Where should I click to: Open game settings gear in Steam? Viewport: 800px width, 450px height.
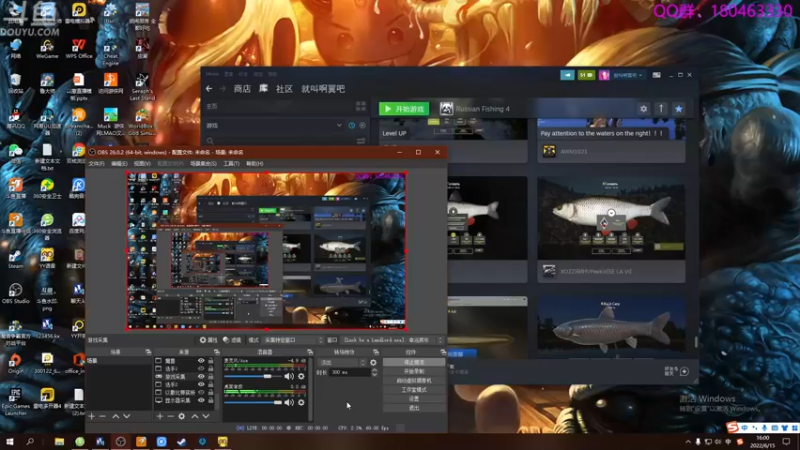tap(643, 109)
